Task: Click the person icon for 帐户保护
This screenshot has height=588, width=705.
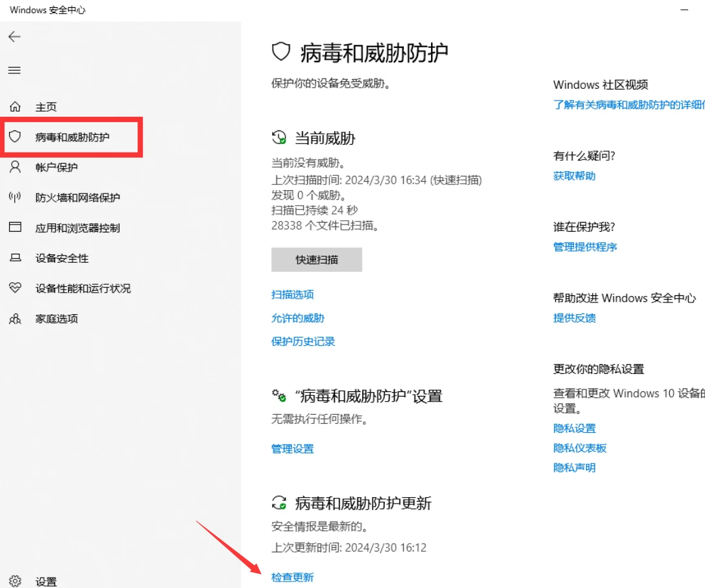Action: coord(15,167)
